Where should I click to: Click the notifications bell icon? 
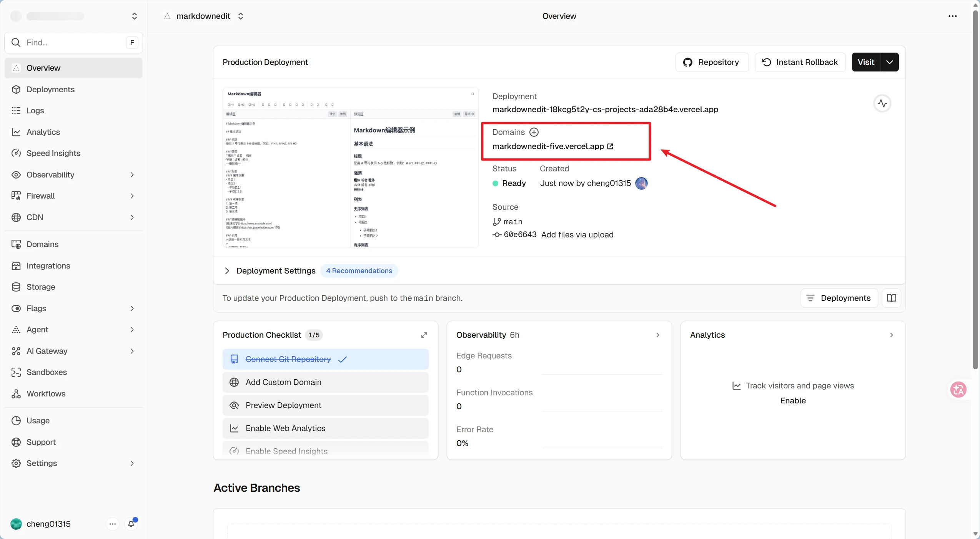point(131,524)
